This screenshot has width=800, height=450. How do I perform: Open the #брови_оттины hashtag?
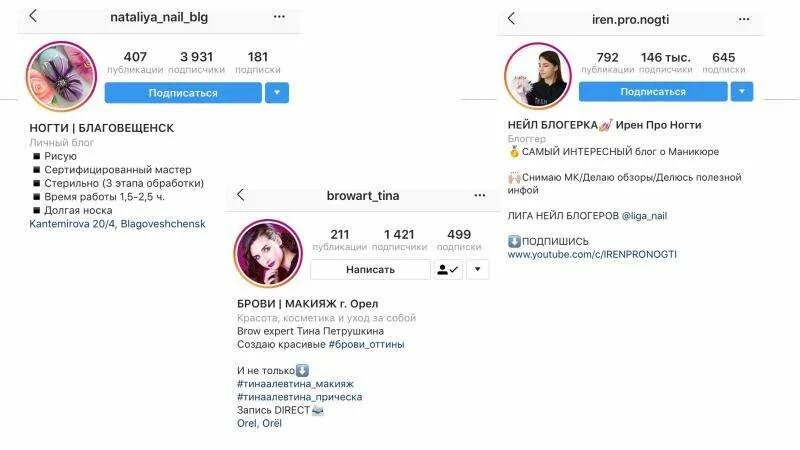[x=366, y=344]
